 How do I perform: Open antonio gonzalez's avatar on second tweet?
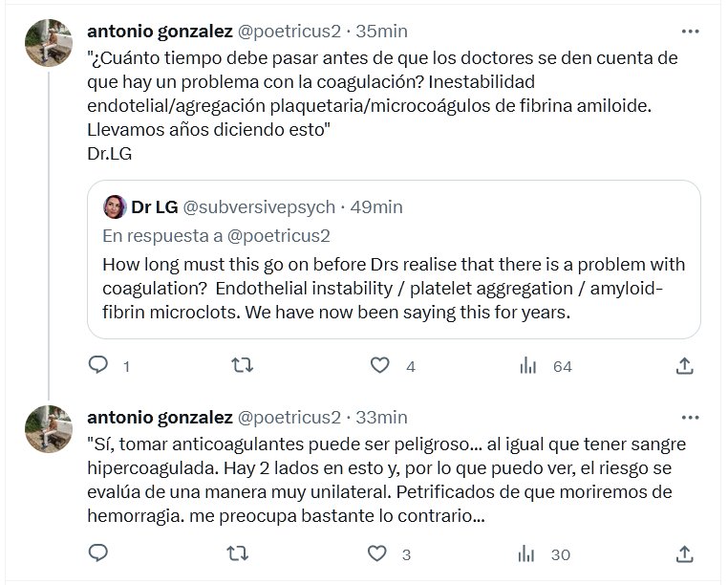click(49, 429)
